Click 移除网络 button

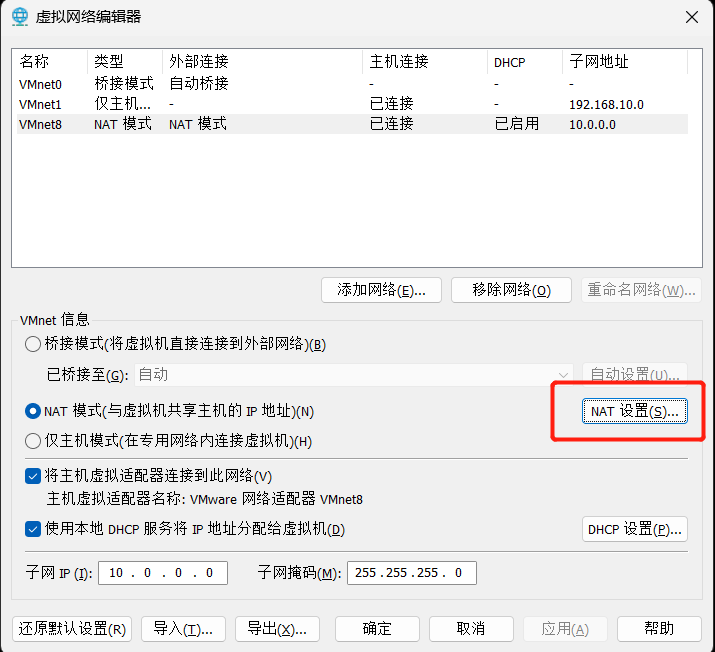point(511,290)
